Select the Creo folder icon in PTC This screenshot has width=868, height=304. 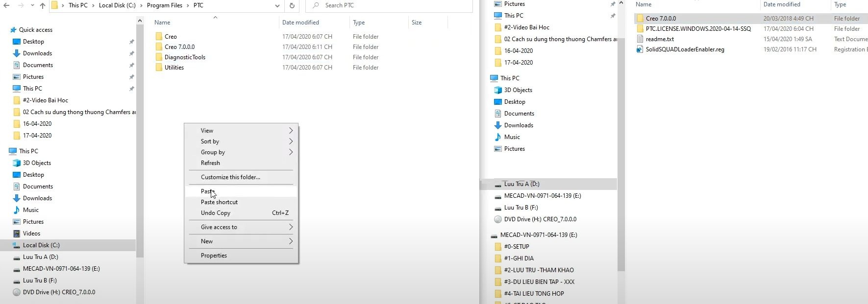159,37
